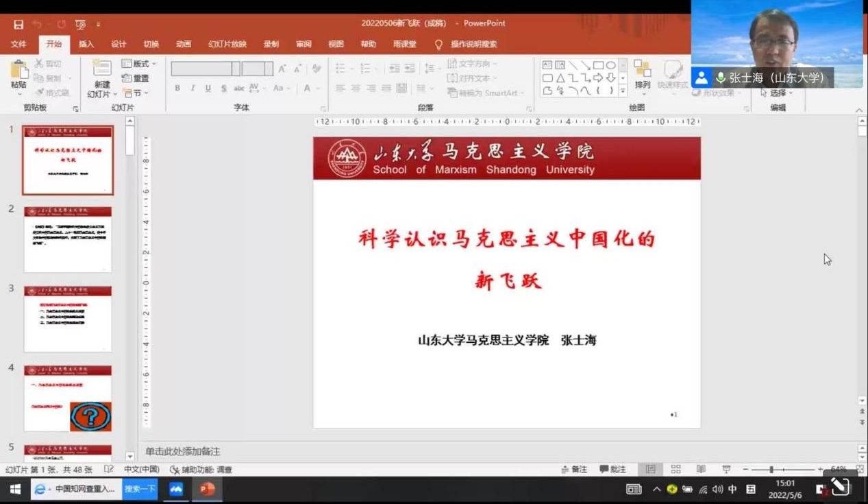Open the Select (选择) dropdown
Image resolution: width=868 pixels, height=504 pixels.
pyautogui.click(x=777, y=93)
